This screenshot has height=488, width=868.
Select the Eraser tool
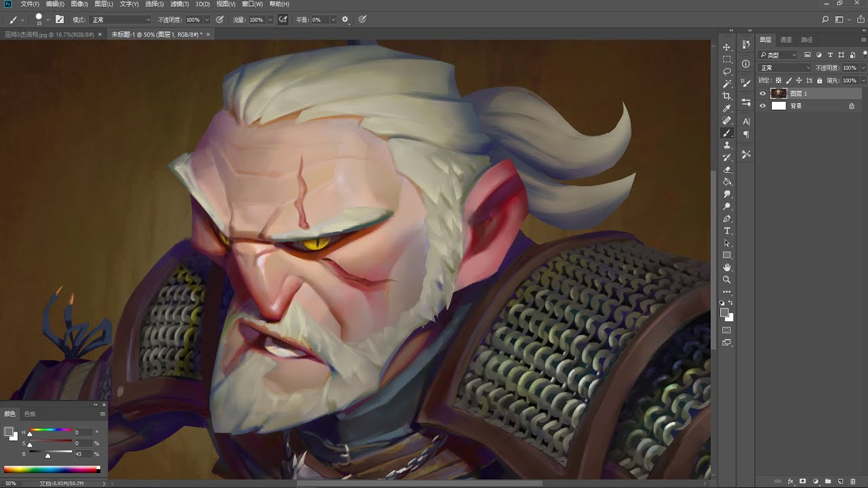(727, 169)
